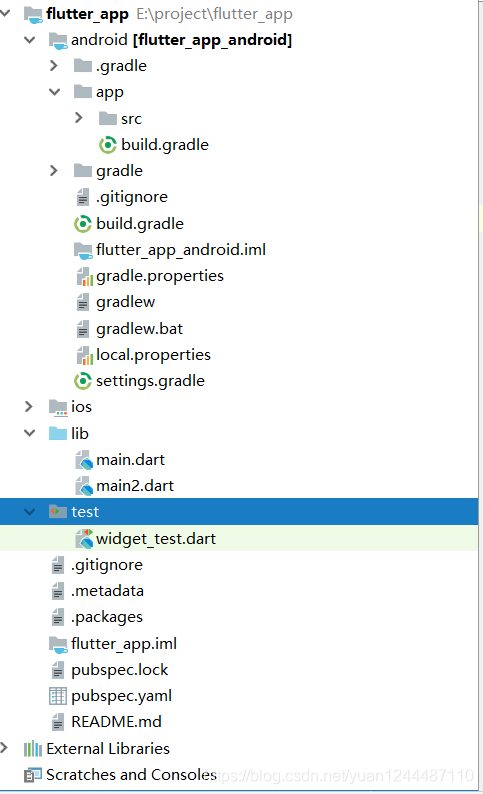Image resolution: width=483 pixels, height=794 pixels.
Task: Click the flutter_app_android.iml module icon
Action: [83, 250]
